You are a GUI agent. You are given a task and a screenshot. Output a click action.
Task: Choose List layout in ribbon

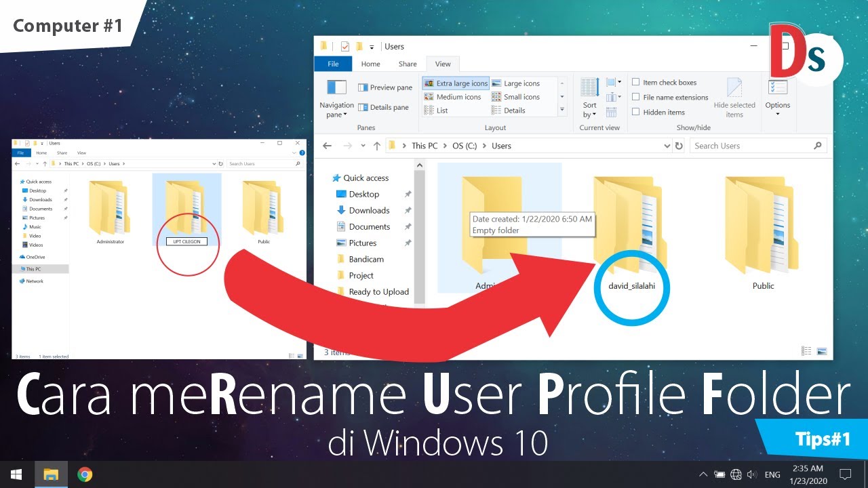pyautogui.click(x=436, y=110)
